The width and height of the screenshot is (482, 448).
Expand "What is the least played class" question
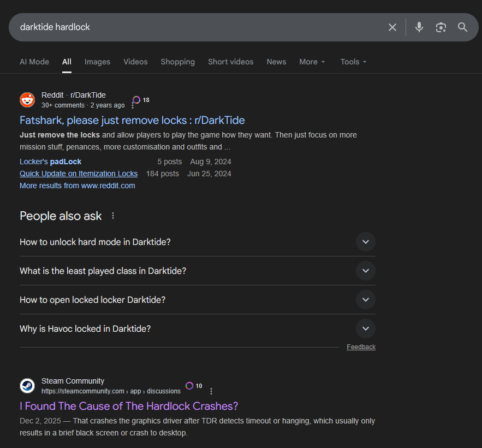(x=365, y=271)
